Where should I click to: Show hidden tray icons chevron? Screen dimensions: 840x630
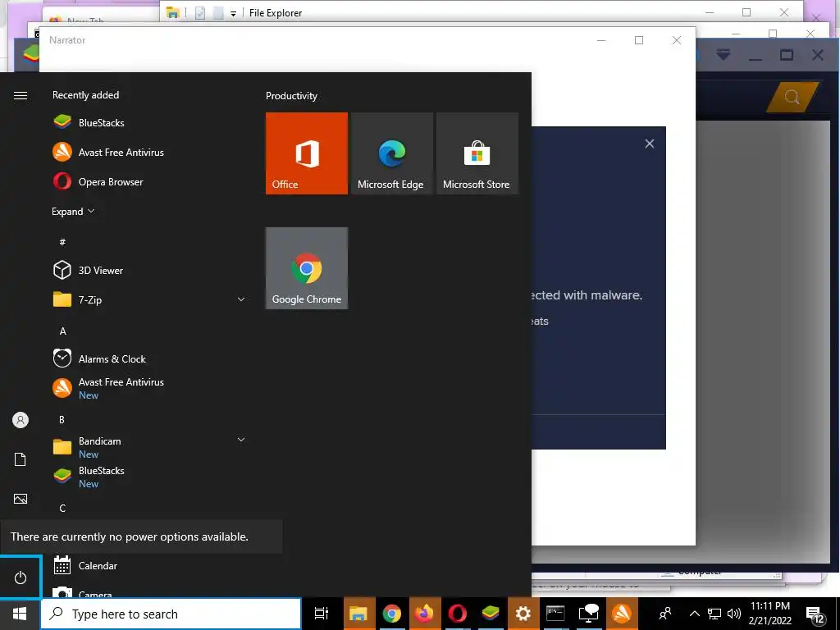[694, 614]
